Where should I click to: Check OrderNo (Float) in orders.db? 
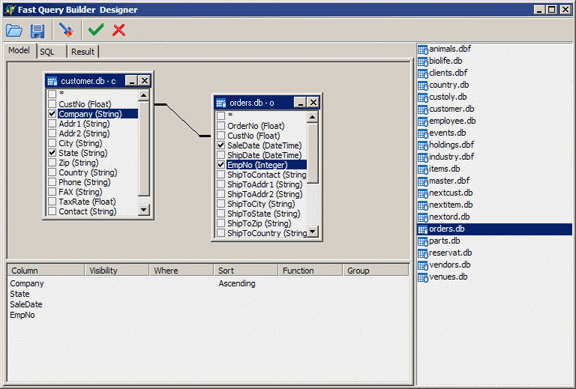(221, 126)
